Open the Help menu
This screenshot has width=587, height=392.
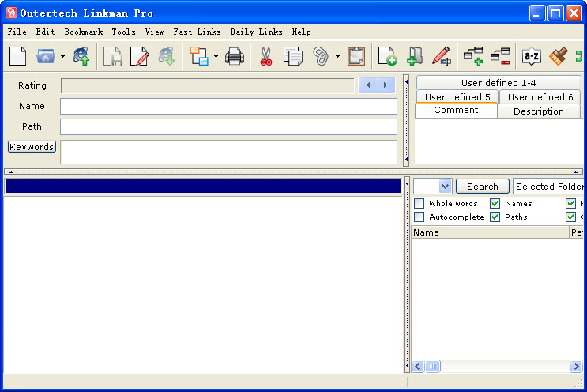301,32
